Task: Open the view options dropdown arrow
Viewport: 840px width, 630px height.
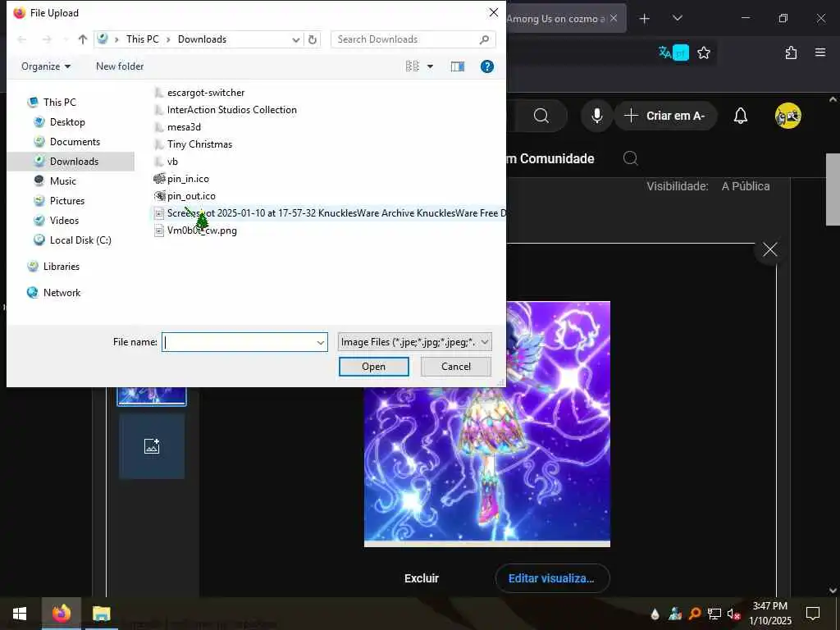Action: click(430, 66)
